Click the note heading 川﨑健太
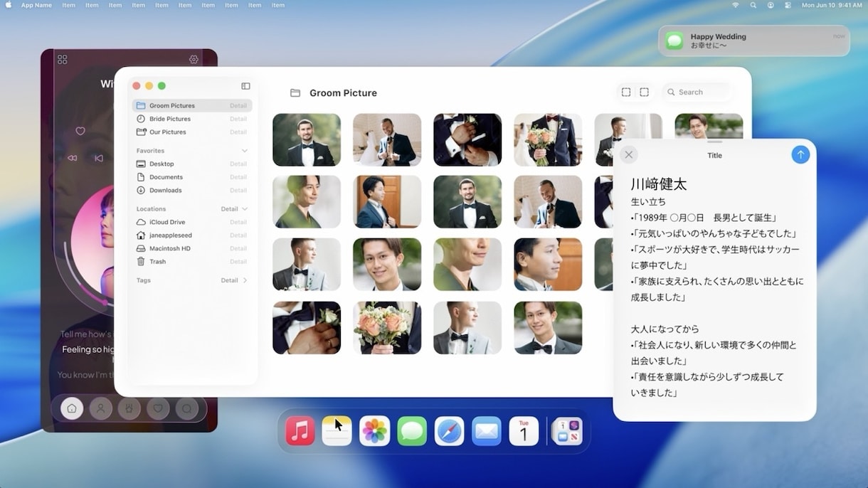This screenshot has height=488, width=868. click(659, 184)
